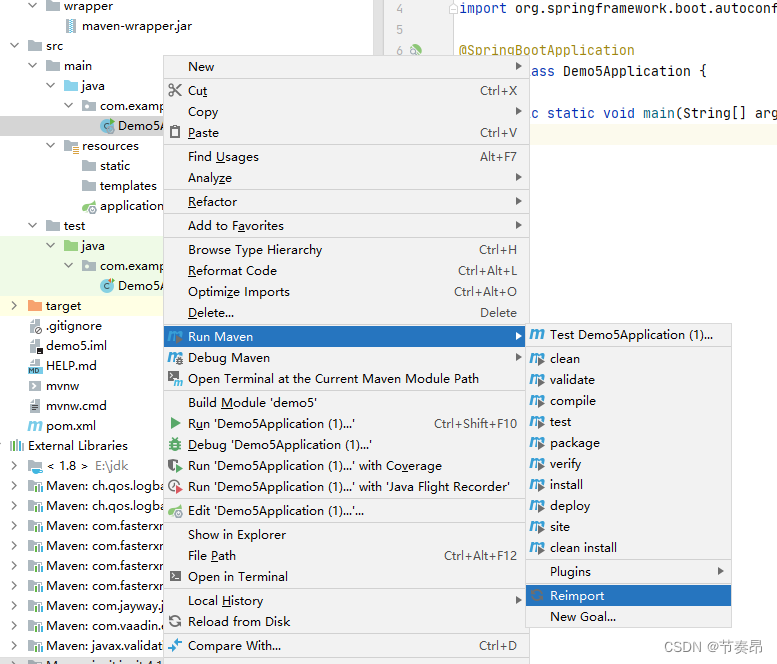
Task: Select Optimize Imports
Action: point(346,292)
